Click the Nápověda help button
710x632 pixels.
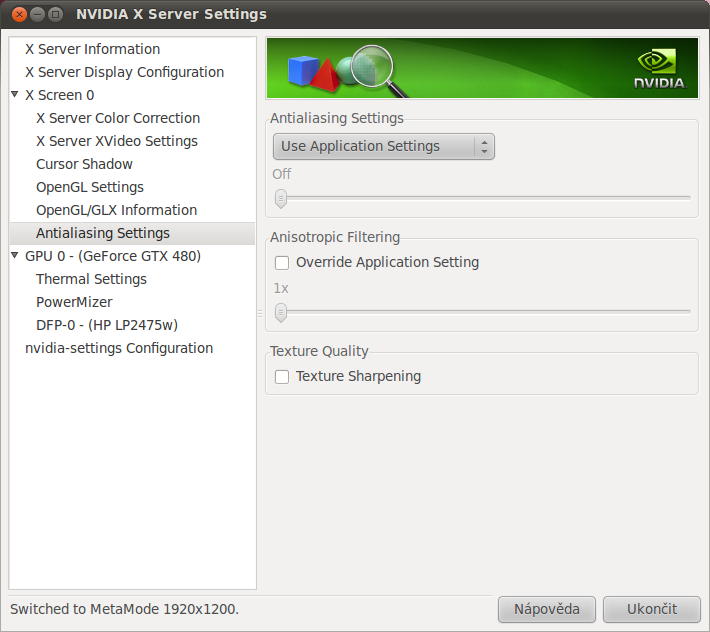coord(547,609)
